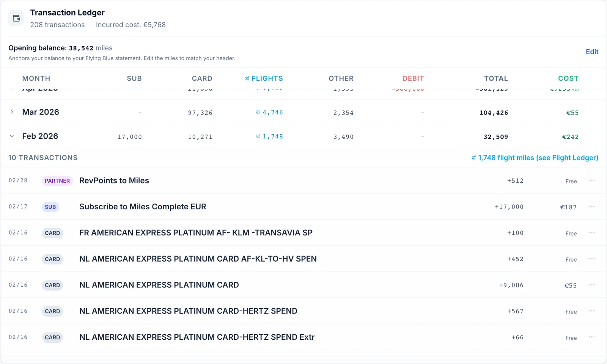Click the Mar 2026 cost €55
Viewport: 607px width, 364px height.
(x=572, y=113)
